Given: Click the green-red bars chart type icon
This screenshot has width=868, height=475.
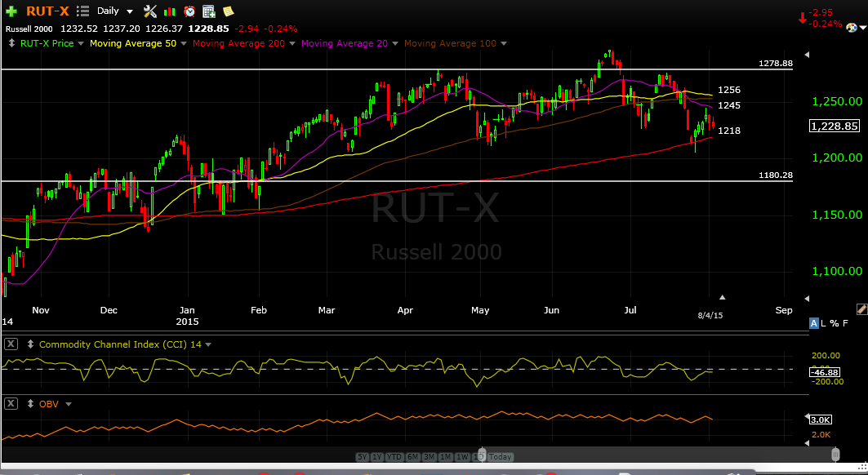Looking at the screenshot, I should 171,11.
